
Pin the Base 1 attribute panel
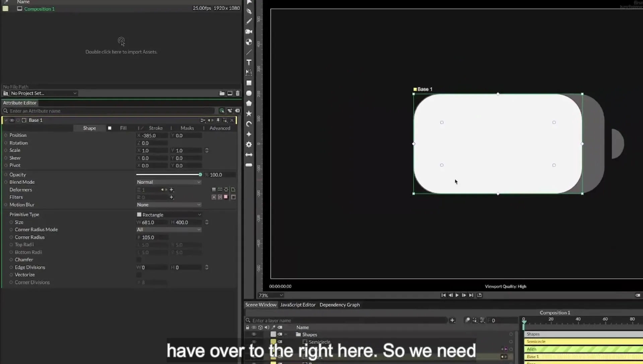pos(218,120)
